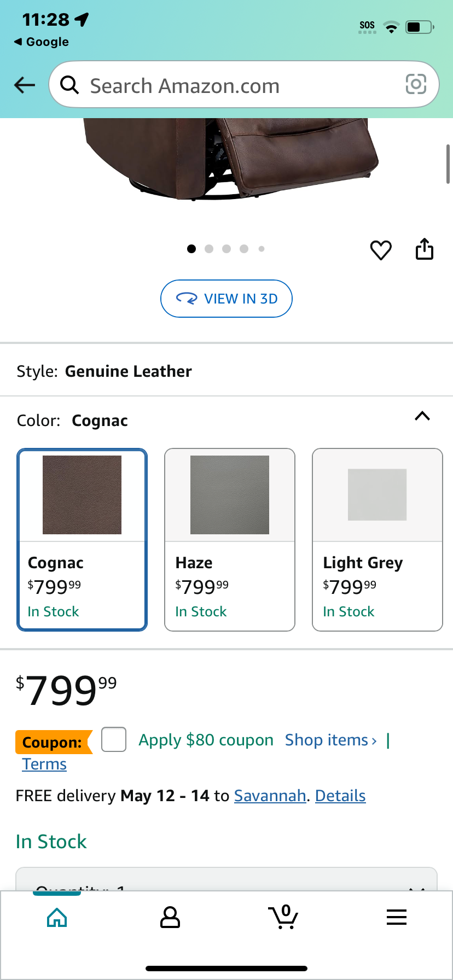
Task: Return to Google app via back link
Action: (x=42, y=42)
